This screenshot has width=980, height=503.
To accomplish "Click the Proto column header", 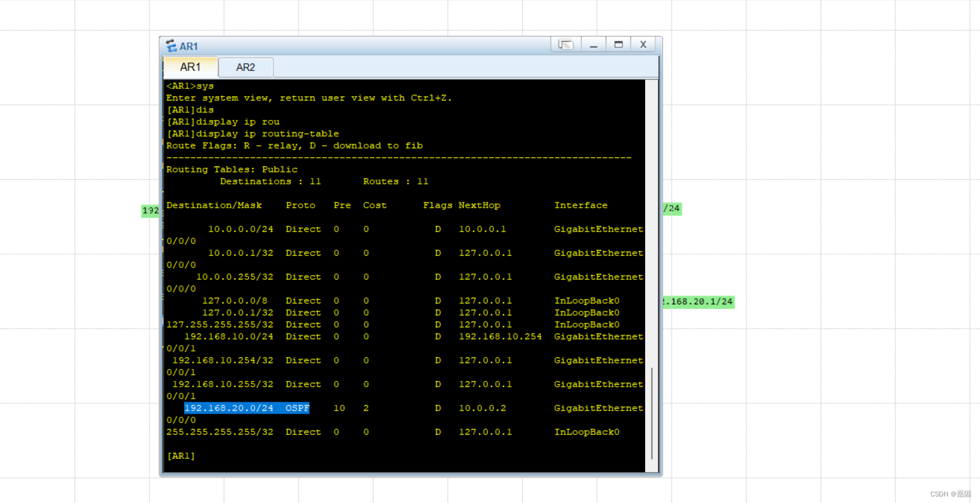I will pos(300,205).
